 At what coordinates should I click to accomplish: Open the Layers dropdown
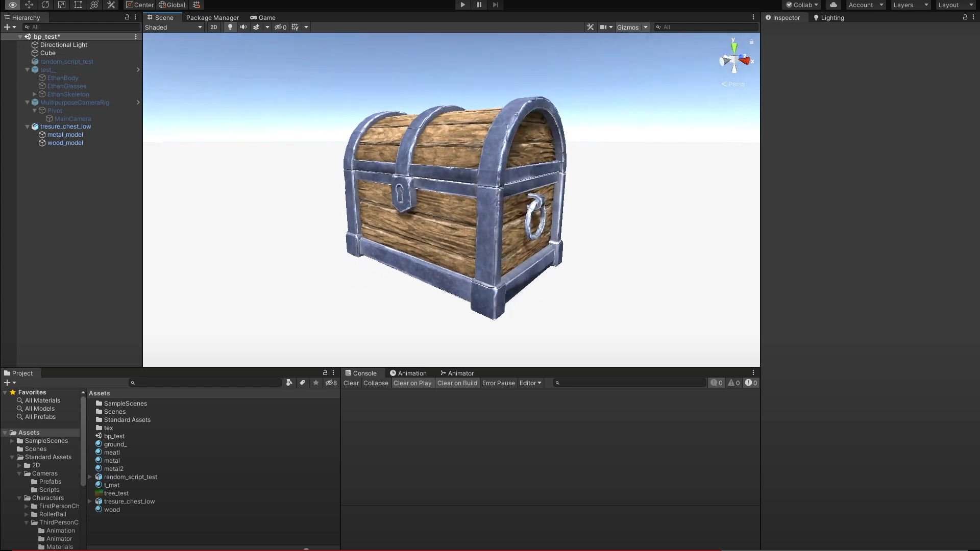point(911,5)
